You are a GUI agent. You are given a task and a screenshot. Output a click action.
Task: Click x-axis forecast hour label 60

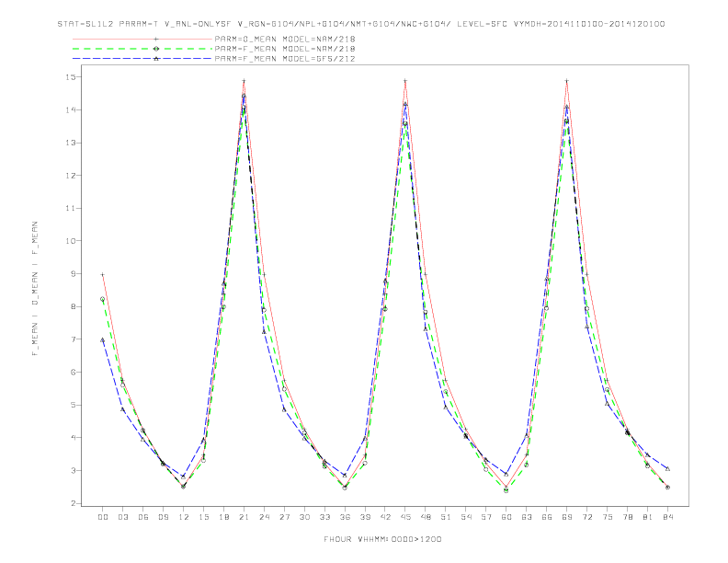click(x=506, y=517)
